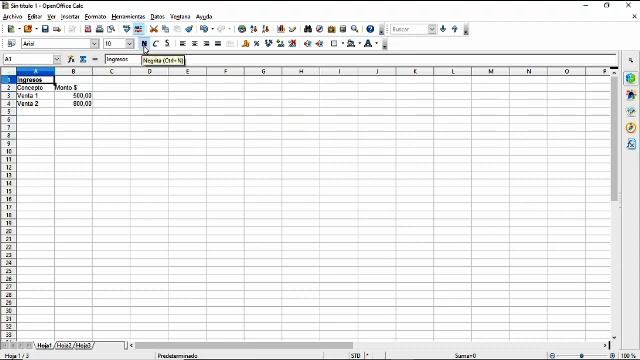Click the Format Paintbrush icon
640x360 pixels.
point(189,29)
